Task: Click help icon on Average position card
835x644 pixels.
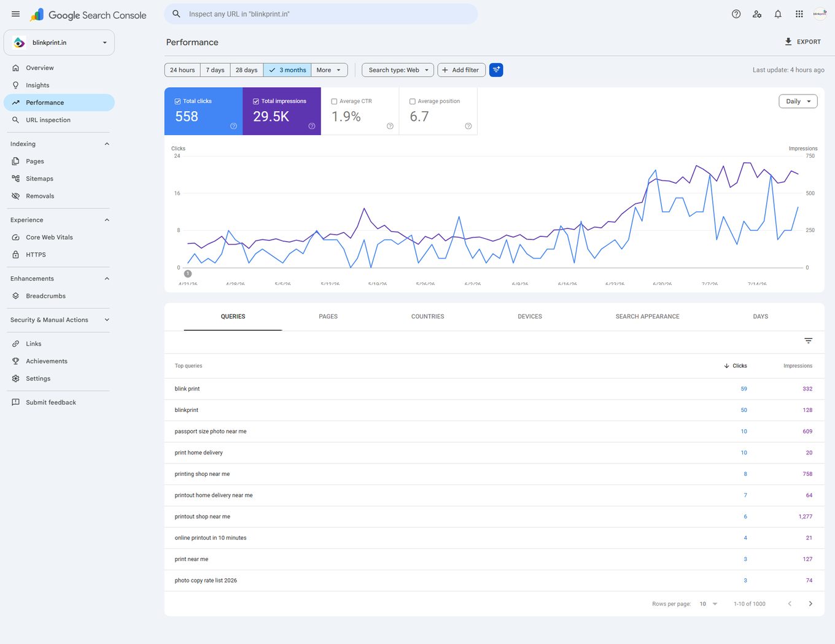Action: point(468,126)
